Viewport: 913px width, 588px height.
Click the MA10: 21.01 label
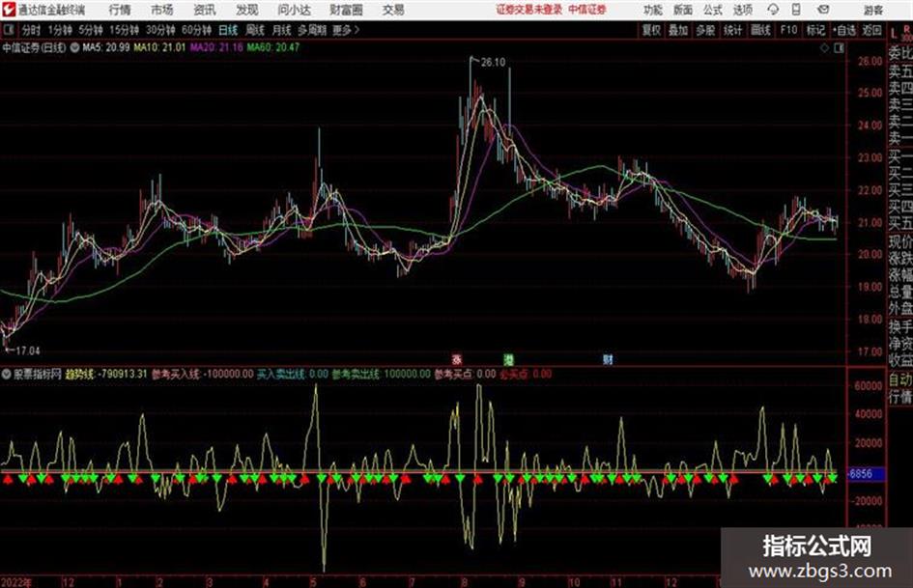[159, 47]
